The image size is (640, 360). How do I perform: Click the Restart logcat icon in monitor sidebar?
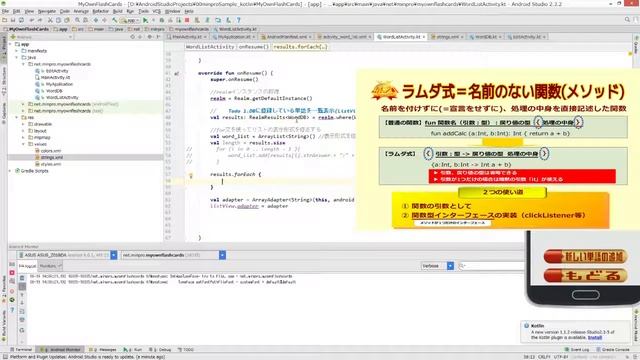pos(22,330)
